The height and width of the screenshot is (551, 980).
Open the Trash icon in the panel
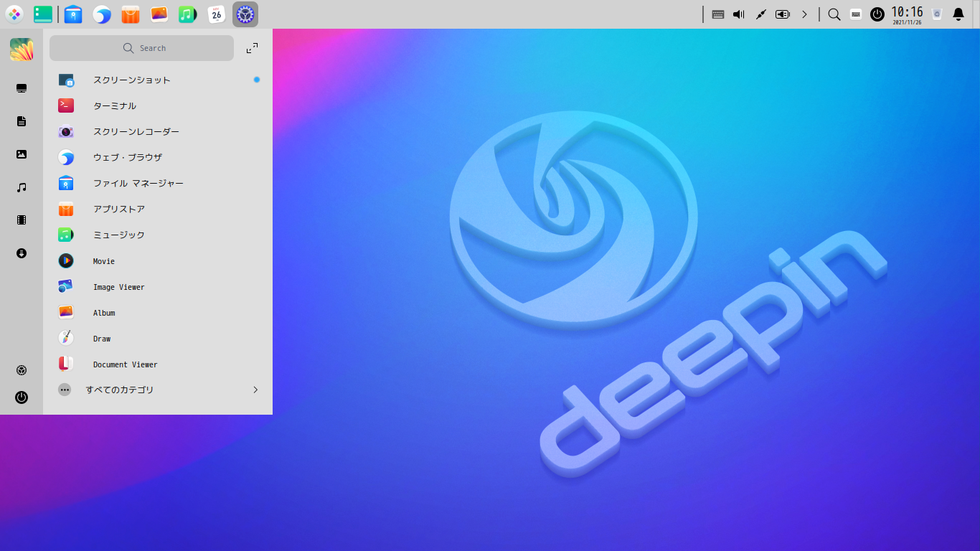pos(937,14)
